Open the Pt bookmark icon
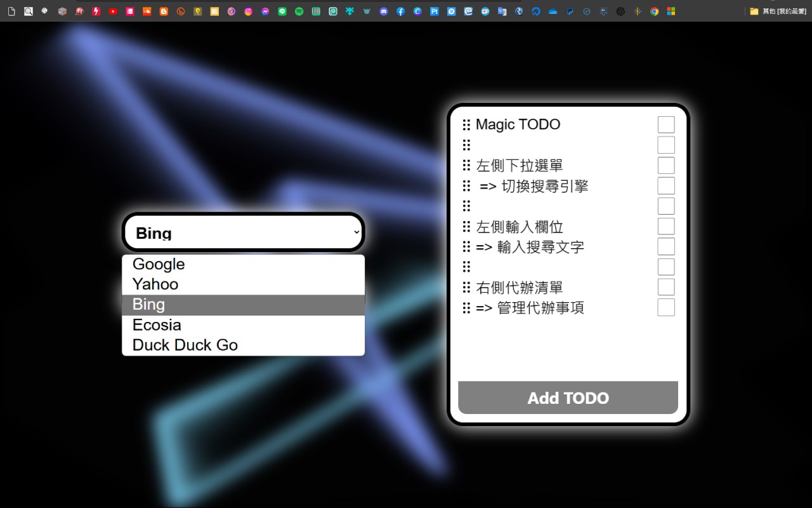Screen dimensions: 812x508 435,11
